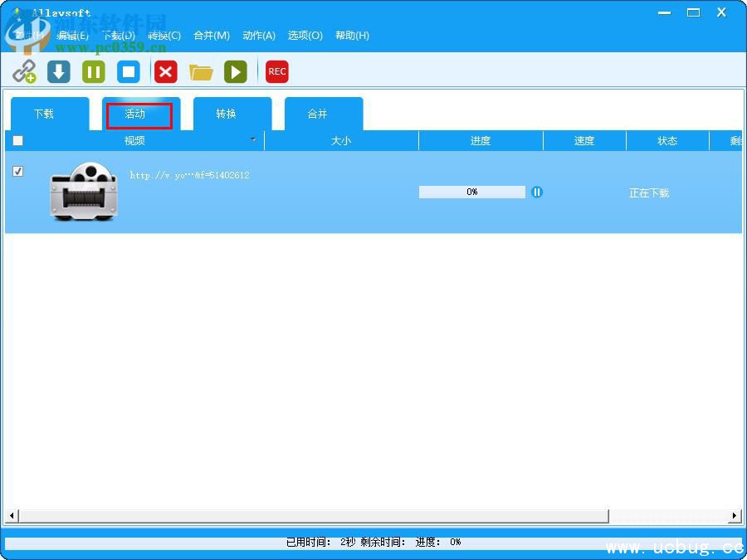Click the green play icon
This screenshot has width=747, height=560.
(236, 71)
